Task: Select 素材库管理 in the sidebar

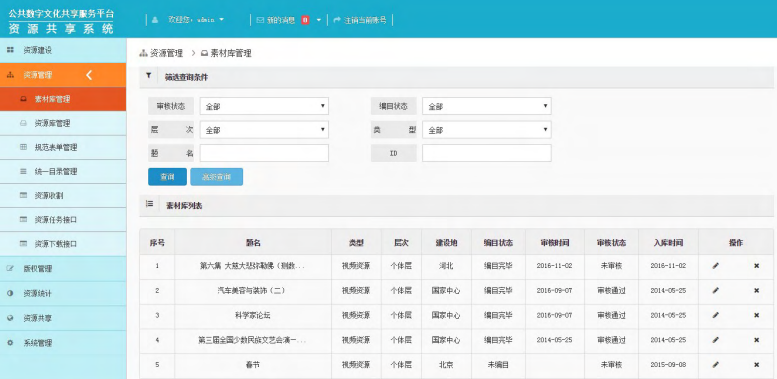Action: (x=63, y=99)
